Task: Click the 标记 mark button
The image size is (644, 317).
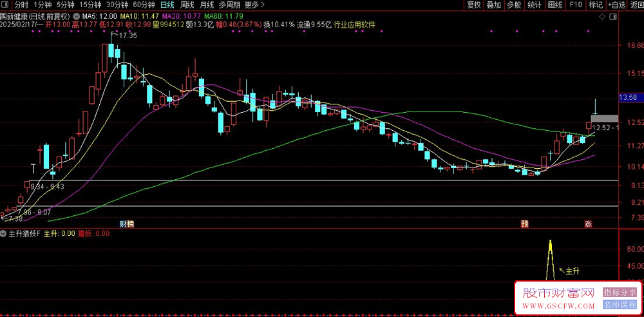Action: pyautogui.click(x=596, y=5)
